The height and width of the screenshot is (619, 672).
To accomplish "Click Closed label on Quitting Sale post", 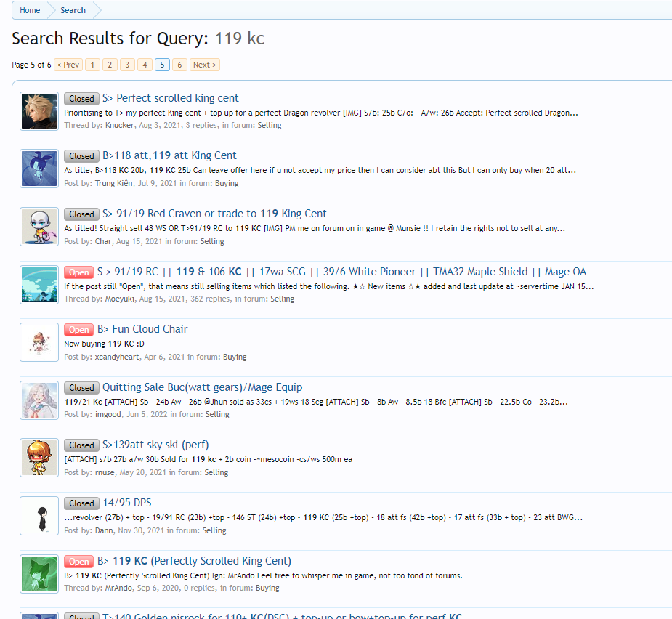I will click(x=81, y=387).
